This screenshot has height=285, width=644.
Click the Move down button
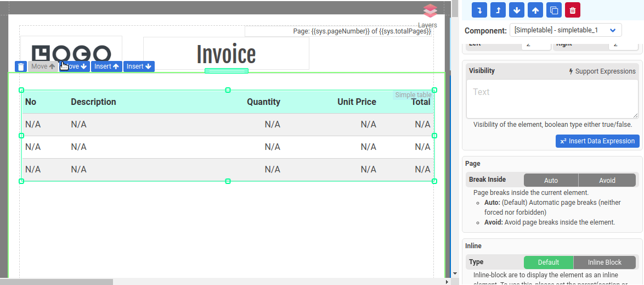tap(75, 66)
